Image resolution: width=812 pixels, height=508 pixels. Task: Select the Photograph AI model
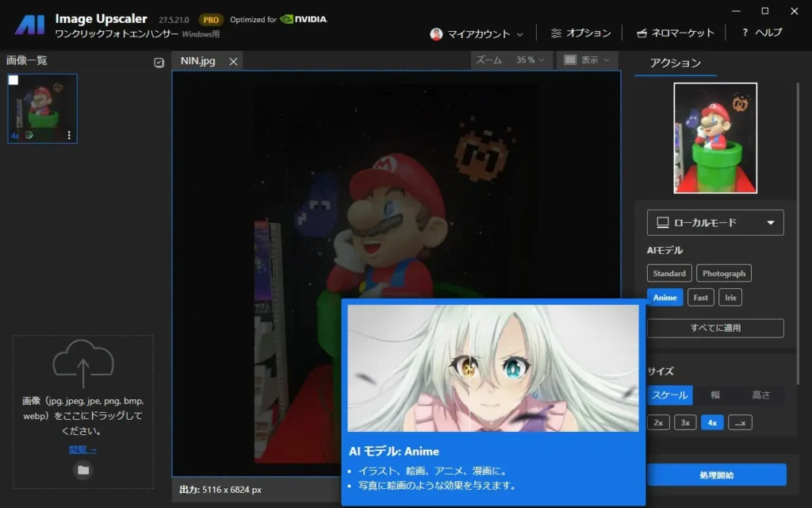(723, 273)
